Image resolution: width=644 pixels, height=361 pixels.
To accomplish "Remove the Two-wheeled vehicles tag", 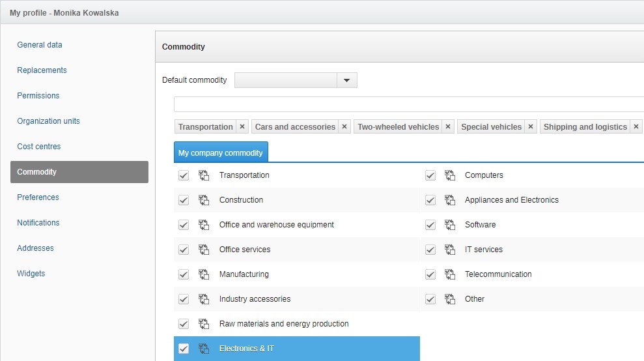I will pos(448,127).
